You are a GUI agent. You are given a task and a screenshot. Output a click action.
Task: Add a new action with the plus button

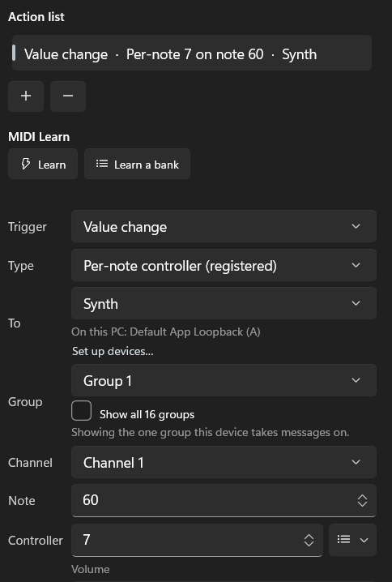point(26,96)
